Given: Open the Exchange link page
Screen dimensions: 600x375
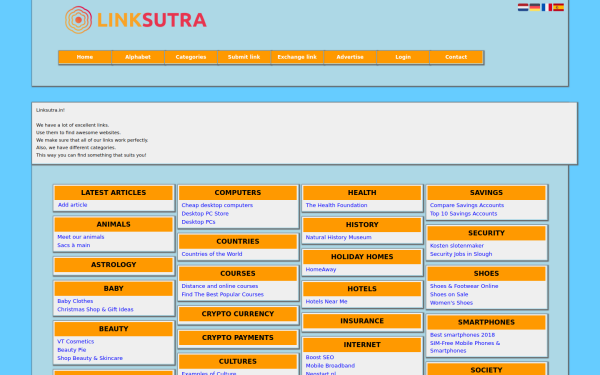Looking at the screenshot, I should (x=297, y=57).
